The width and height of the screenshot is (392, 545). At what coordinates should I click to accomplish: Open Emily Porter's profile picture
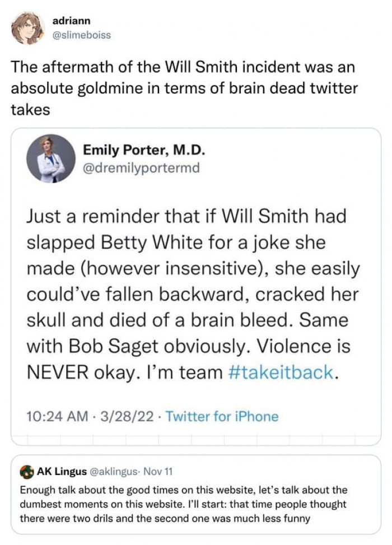click(x=50, y=159)
